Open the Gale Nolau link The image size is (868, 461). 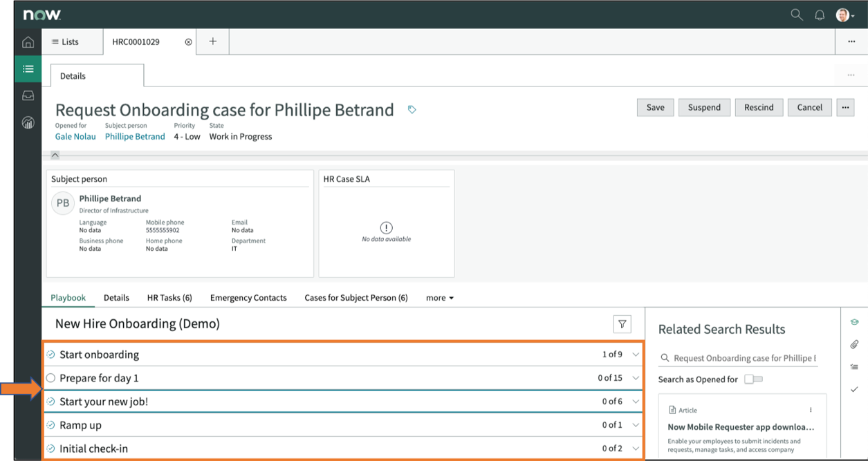[75, 137]
